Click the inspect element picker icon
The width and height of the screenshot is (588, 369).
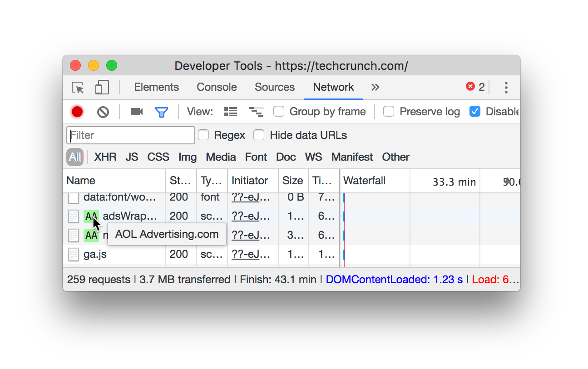[78, 88]
